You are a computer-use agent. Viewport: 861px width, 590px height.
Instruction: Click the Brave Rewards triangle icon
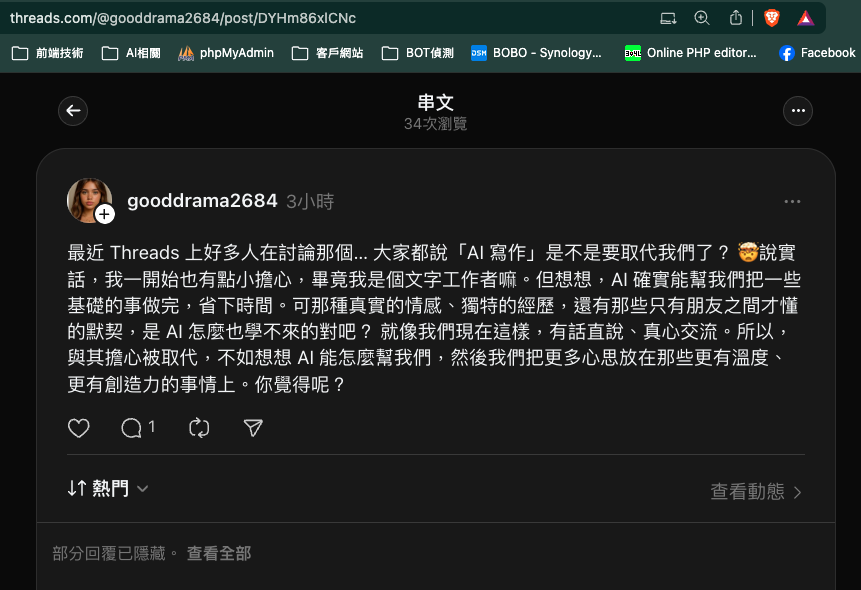(x=806, y=18)
